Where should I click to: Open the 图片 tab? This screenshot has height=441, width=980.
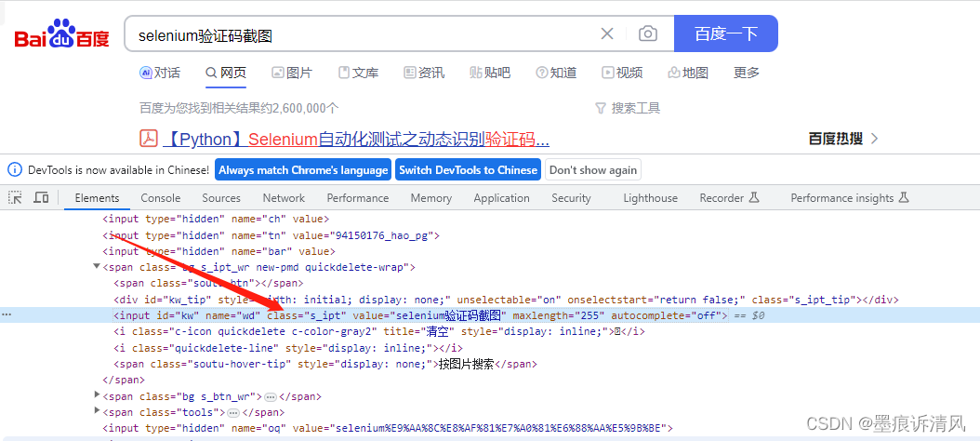point(292,73)
